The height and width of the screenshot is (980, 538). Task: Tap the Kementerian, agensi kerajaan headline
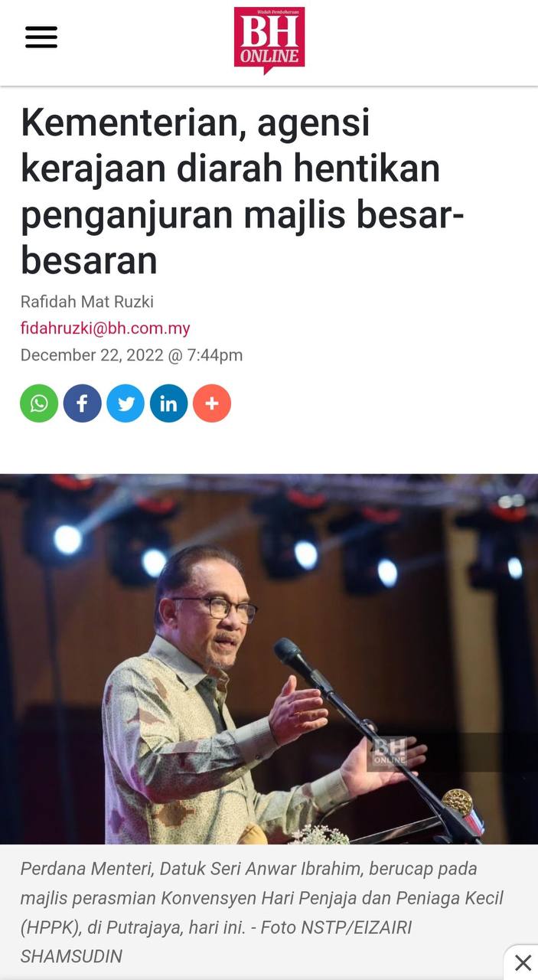point(243,191)
